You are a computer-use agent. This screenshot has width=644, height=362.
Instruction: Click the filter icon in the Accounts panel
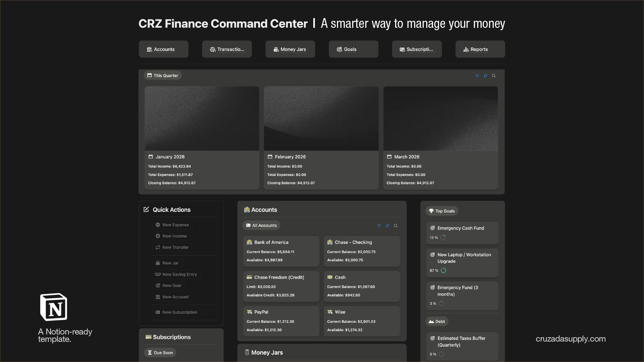(379, 226)
